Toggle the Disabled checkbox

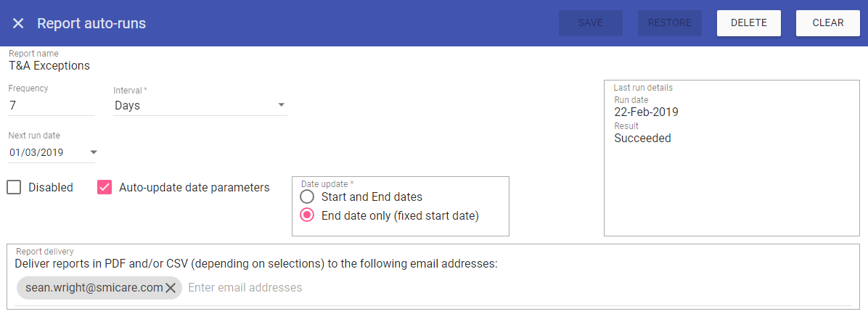(14, 187)
